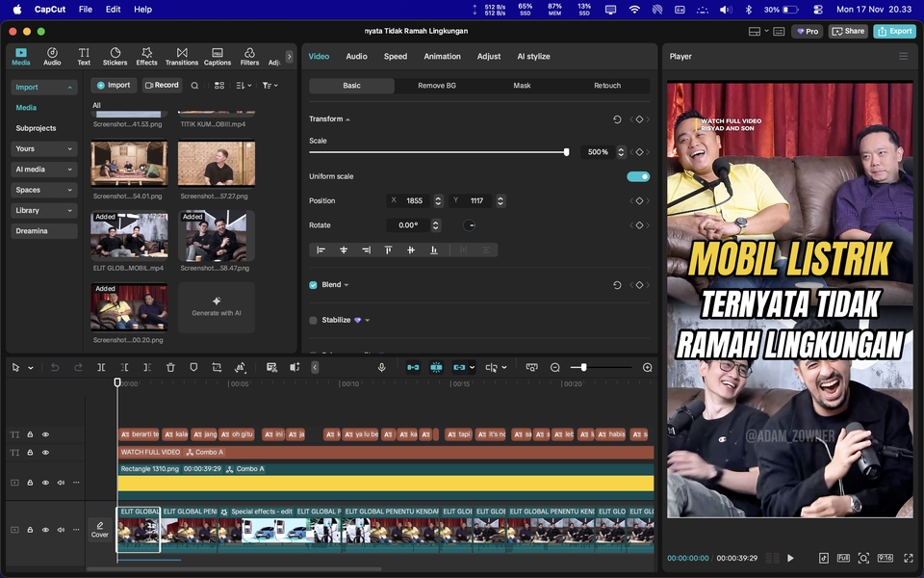
Task: Select the Effects panel icon
Action: pyautogui.click(x=146, y=55)
